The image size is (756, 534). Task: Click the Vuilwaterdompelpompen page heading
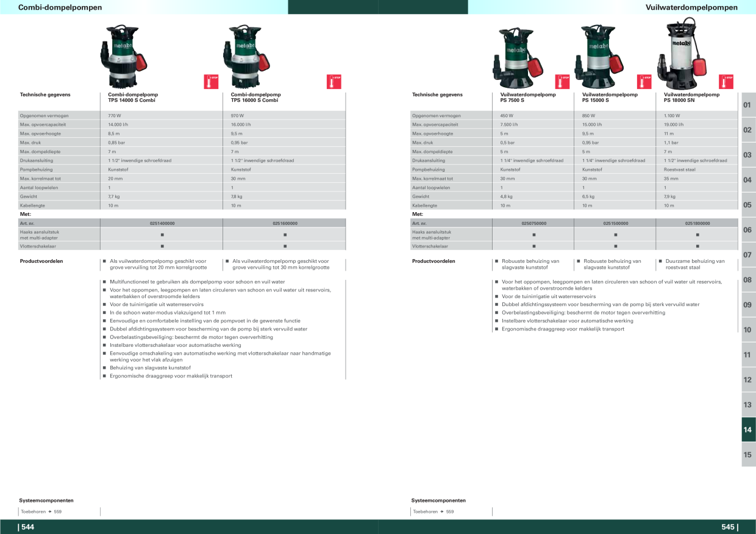click(x=691, y=7)
